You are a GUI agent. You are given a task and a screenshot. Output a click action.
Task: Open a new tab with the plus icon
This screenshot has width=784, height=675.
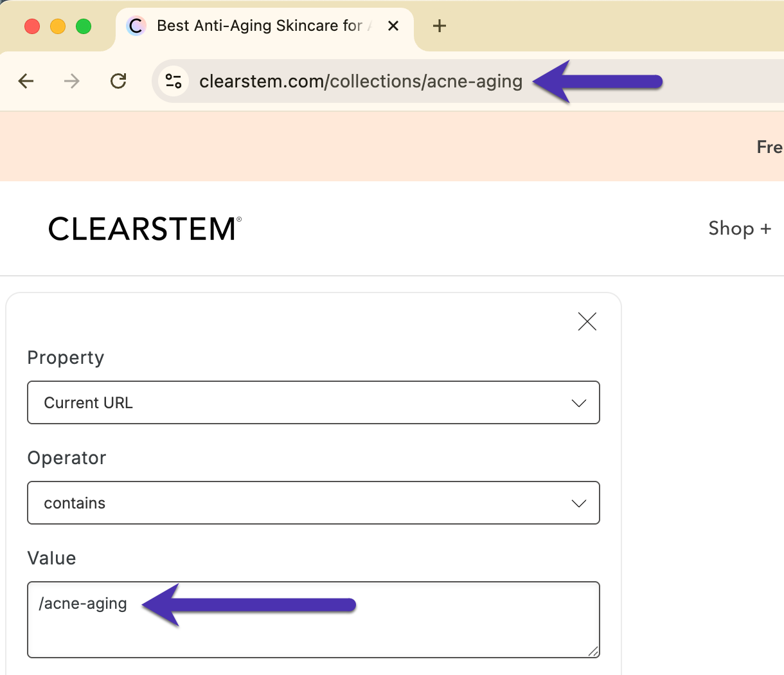[x=440, y=26]
